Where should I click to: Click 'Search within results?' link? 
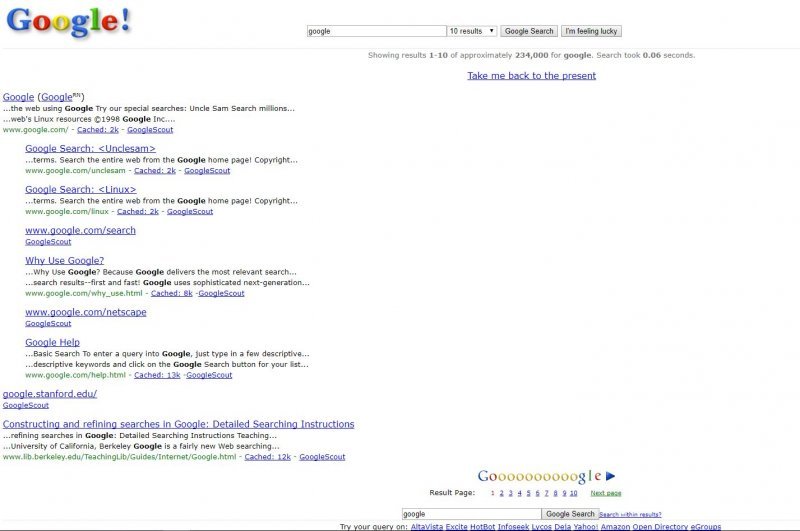[x=630, y=515]
